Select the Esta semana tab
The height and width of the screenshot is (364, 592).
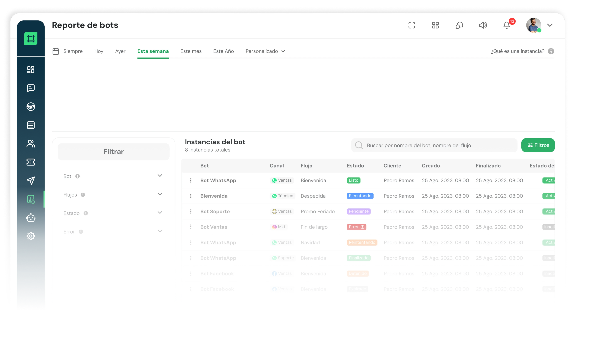coord(153,51)
